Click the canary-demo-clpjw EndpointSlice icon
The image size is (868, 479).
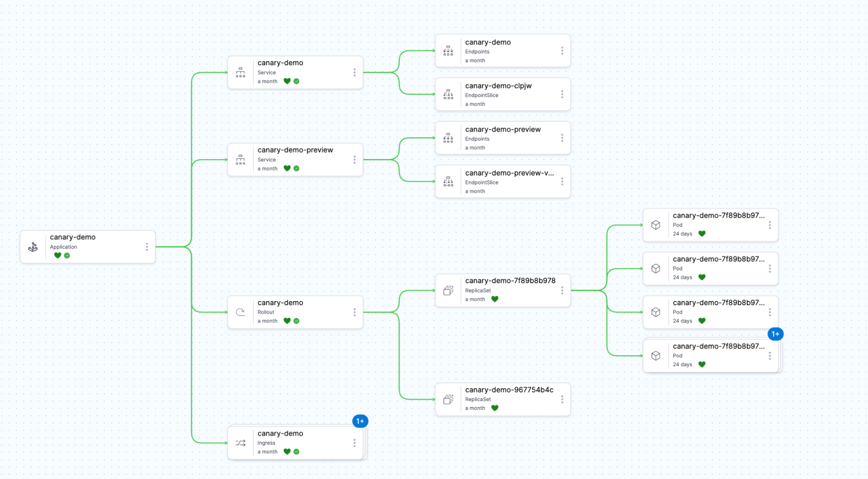pyautogui.click(x=448, y=94)
